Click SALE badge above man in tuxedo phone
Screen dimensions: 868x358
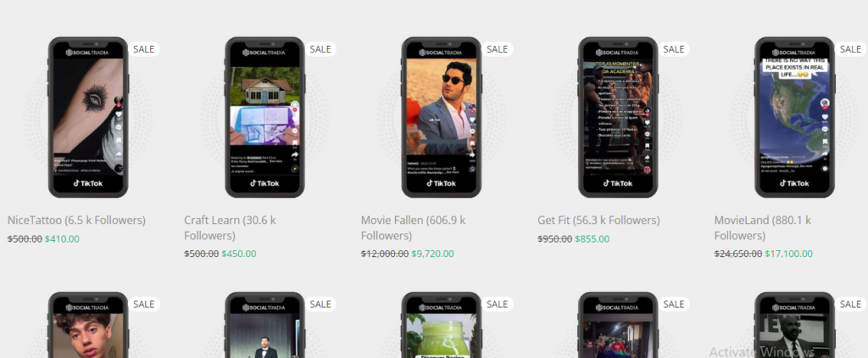(x=320, y=304)
